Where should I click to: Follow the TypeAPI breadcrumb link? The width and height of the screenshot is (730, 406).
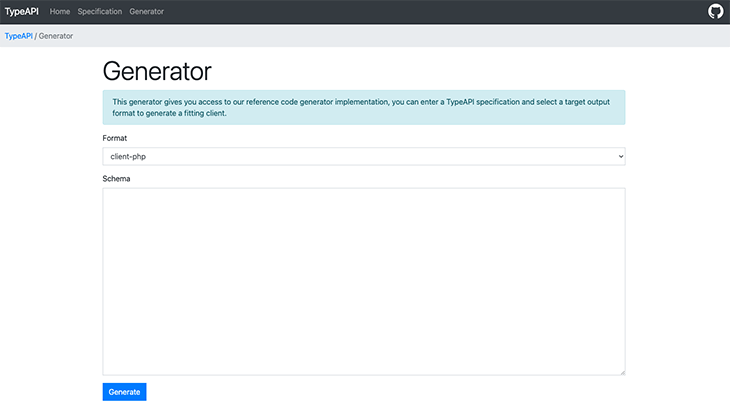19,36
